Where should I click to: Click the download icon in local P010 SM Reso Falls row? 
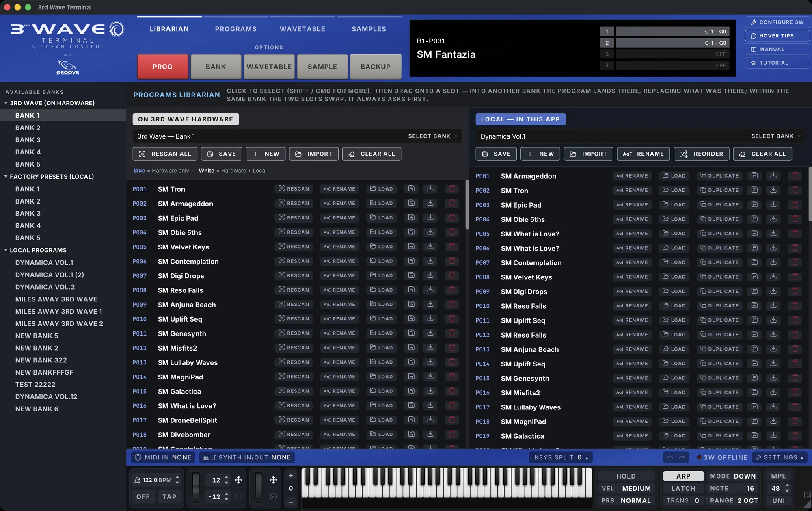[773, 305]
